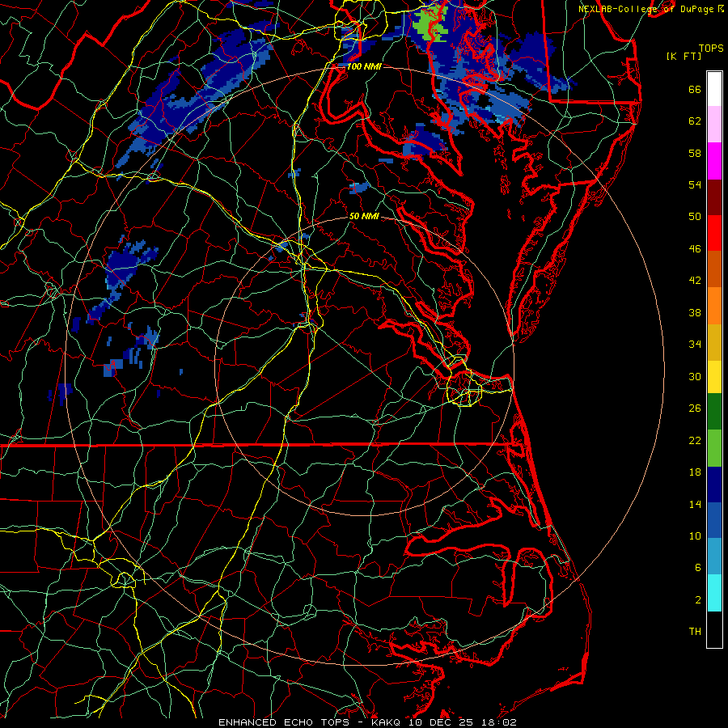The width and height of the screenshot is (728, 728).
Task: Select the dark maroon legend swatch
Action: [714, 197]
